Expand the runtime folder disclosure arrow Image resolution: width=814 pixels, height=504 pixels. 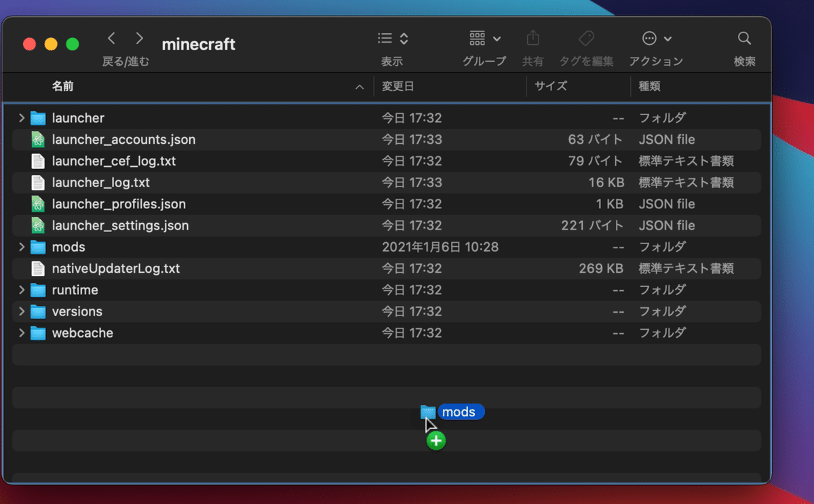pyautogui.click(x=22, y=290)
